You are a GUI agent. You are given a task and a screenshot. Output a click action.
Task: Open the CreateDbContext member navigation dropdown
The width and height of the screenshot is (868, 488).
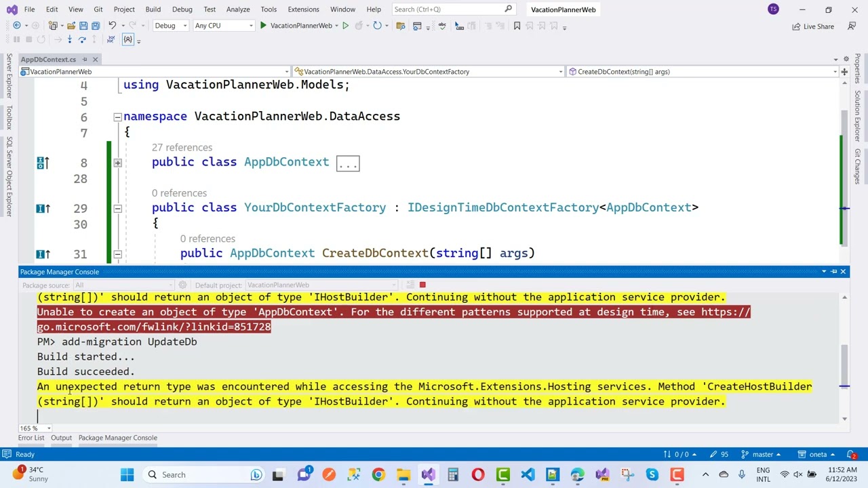703,71
